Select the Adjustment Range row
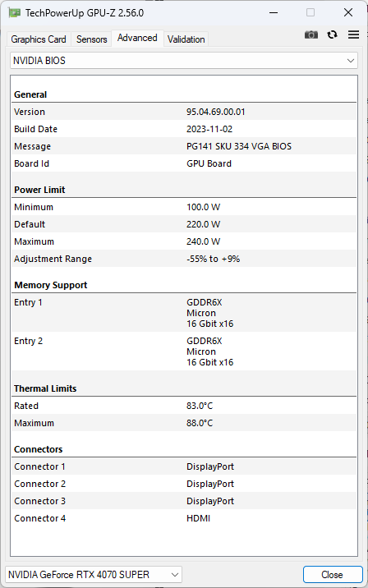Viewport: 368px width, 588px height. [x=184, y=259]
